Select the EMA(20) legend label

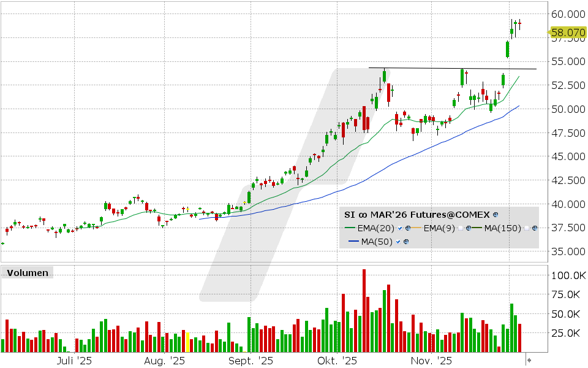[375, 228]
